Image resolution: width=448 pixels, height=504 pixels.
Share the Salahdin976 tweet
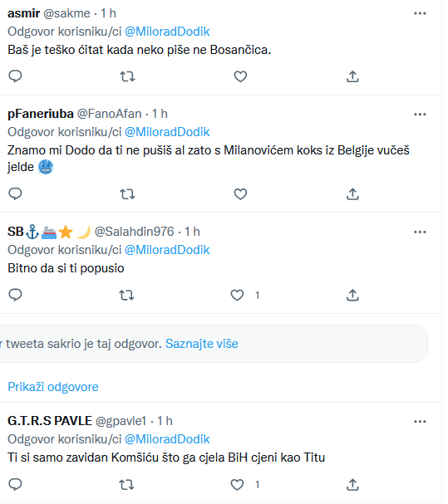352,295
